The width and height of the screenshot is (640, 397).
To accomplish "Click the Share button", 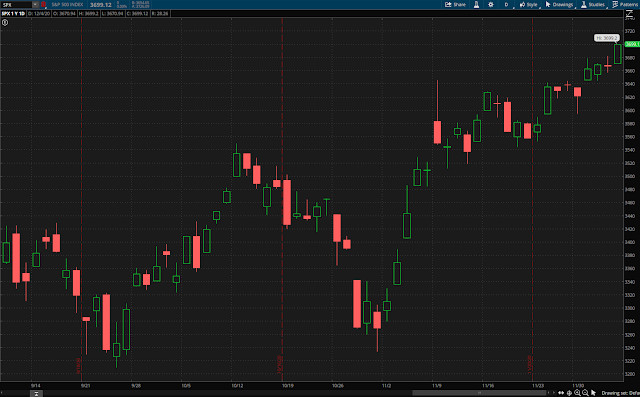I will 455,4.
